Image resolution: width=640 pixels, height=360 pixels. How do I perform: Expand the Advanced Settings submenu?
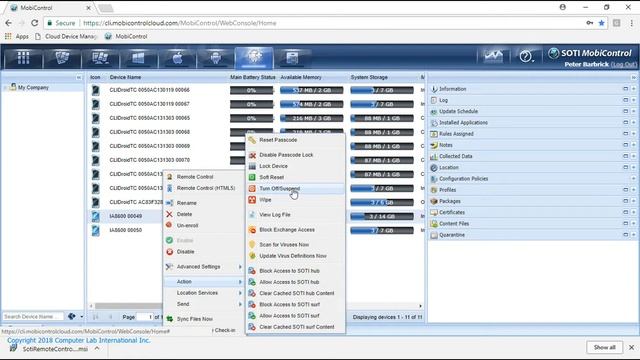(204, 267)
